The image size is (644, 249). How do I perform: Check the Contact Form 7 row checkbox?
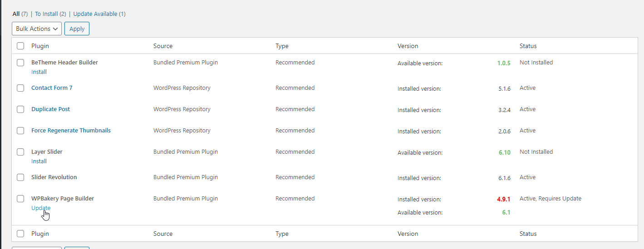point(20,88)
